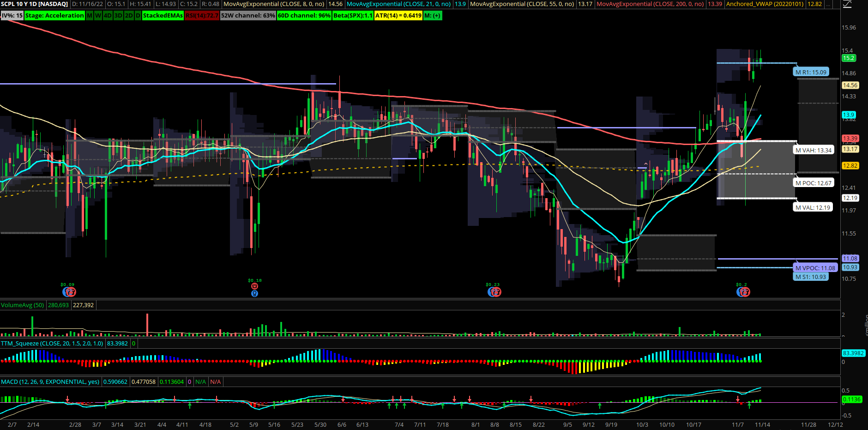Click the cyan 83.3982 axis tag

point(853,353)
